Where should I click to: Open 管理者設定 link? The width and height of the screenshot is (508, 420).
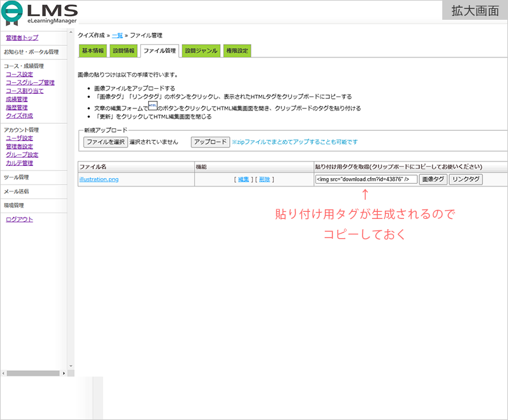click(x=19, y=146)
